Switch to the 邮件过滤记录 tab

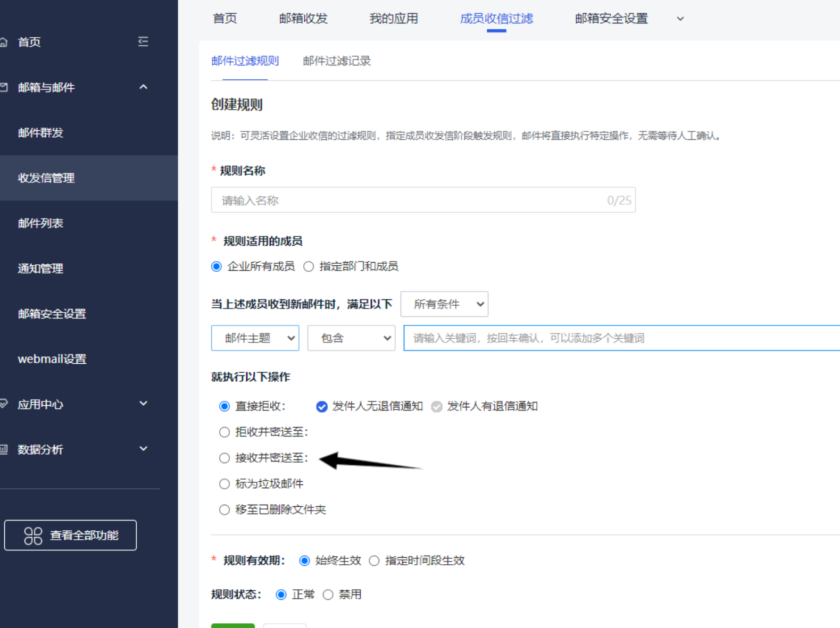click(337, 61)
